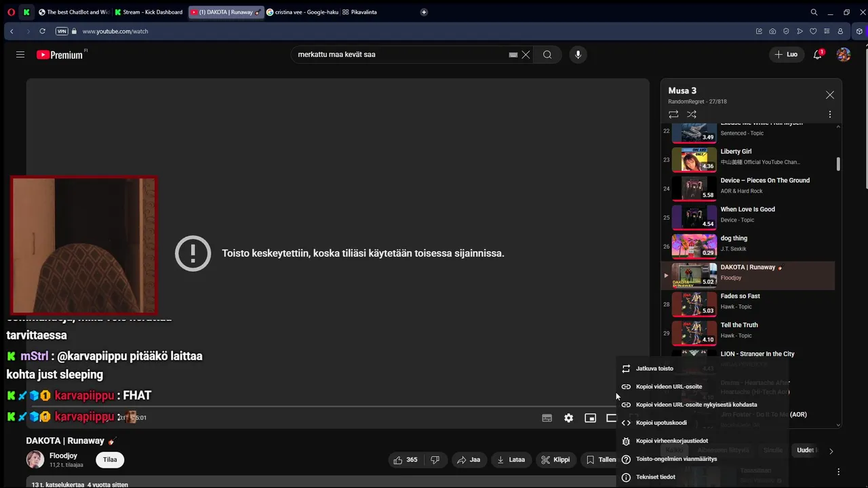Add the page to bookmarks with the heart
The width and height of the screenshot is (868, 488).
click(x=813, y=31)
